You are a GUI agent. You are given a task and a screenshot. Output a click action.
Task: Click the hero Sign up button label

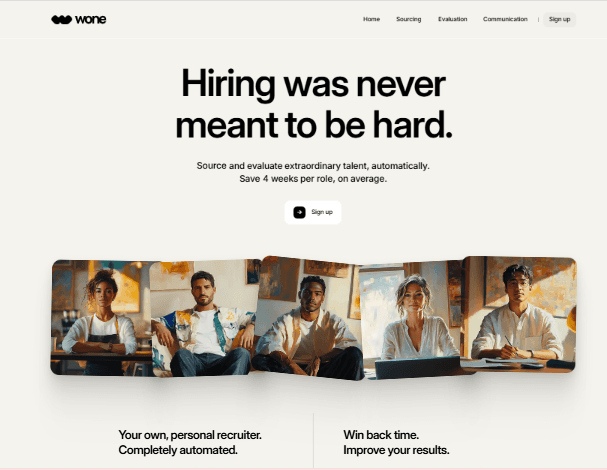click(x=322, y=212)
